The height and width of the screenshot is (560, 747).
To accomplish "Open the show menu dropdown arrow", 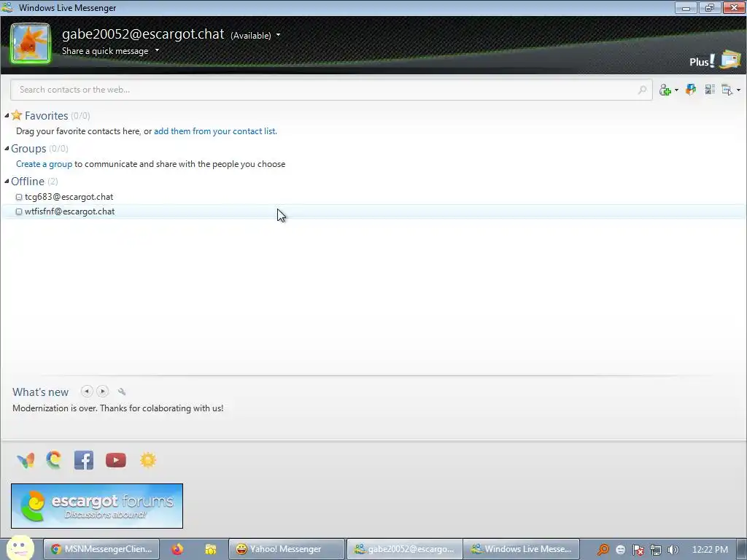I will [x=738, y=90].
